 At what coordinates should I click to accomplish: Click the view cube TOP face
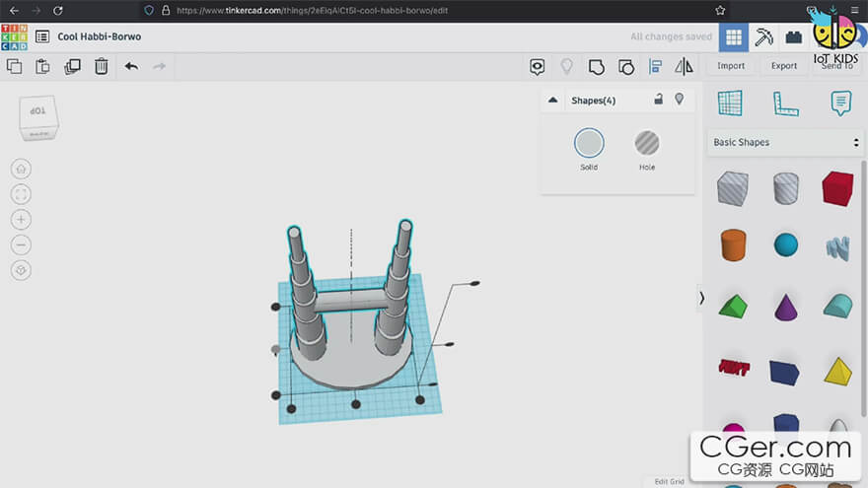point(37,111)
